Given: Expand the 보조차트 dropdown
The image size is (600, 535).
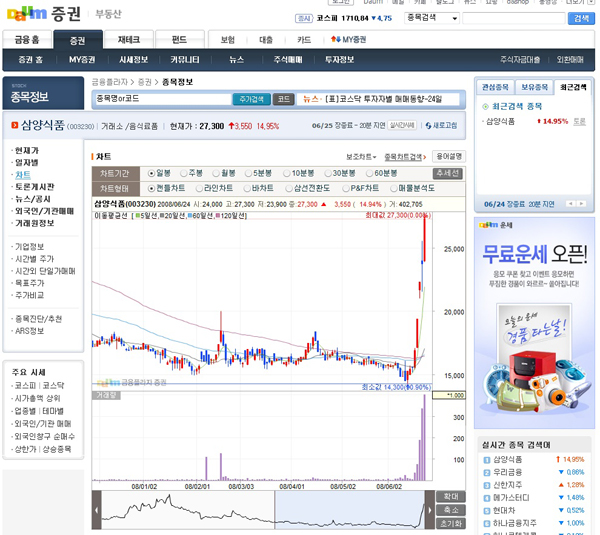Looking at the screenshot, I should 361,157.
